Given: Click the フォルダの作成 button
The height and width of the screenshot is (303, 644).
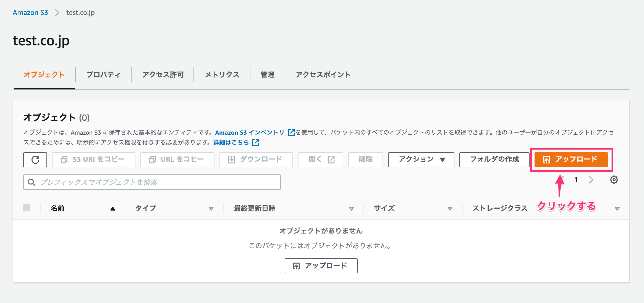Looking at the screenshot, I should 494,160.
